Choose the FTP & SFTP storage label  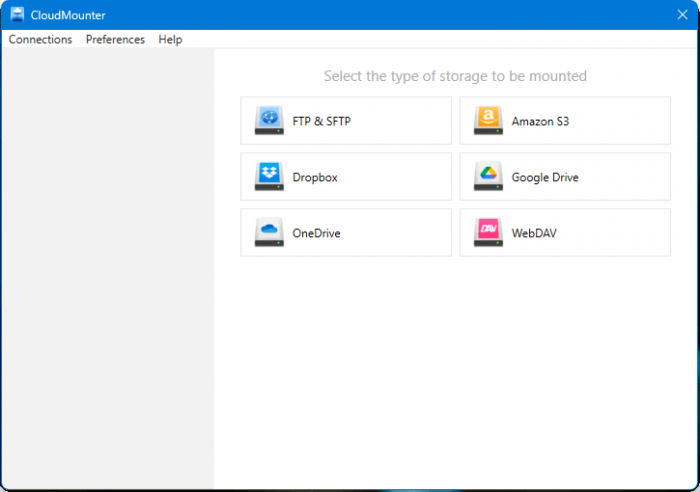pos(321,122)
